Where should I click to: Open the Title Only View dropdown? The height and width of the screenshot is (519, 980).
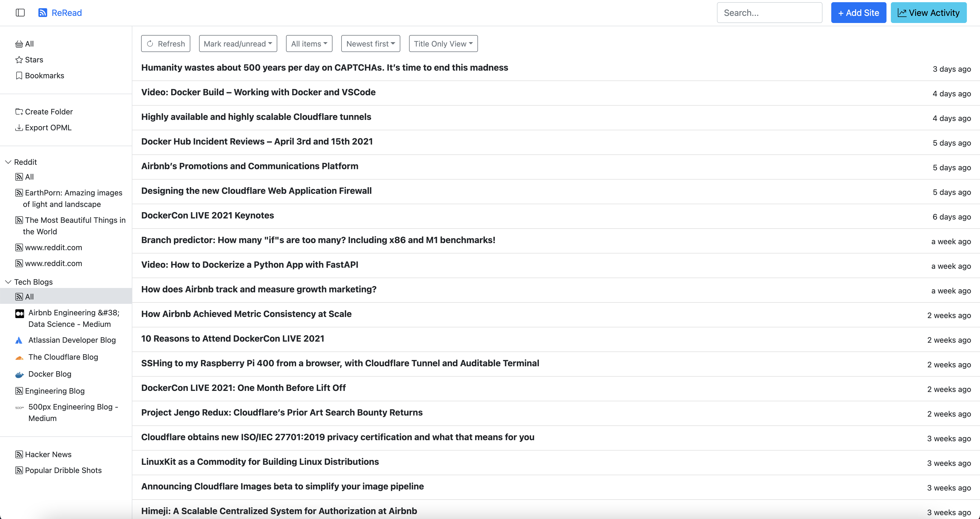tap(443, 44)
